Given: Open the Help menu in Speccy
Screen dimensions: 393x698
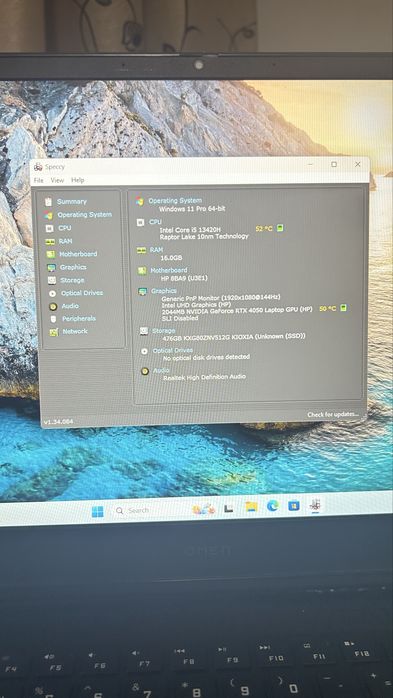Looking at the screenshot, I should [77, 180].
